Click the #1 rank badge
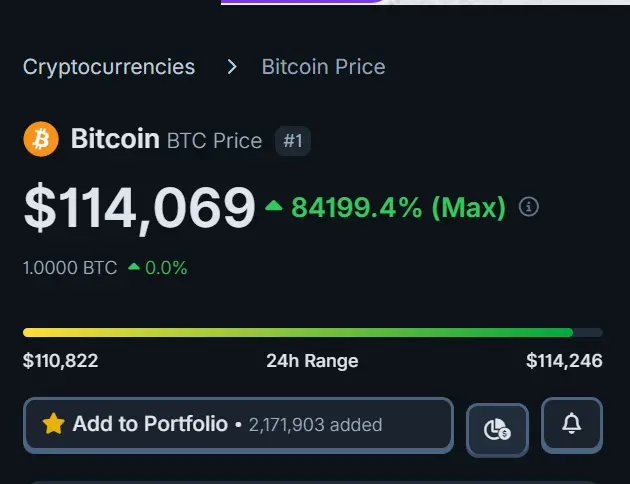630x484 pixels. click(x=293, y=141)
